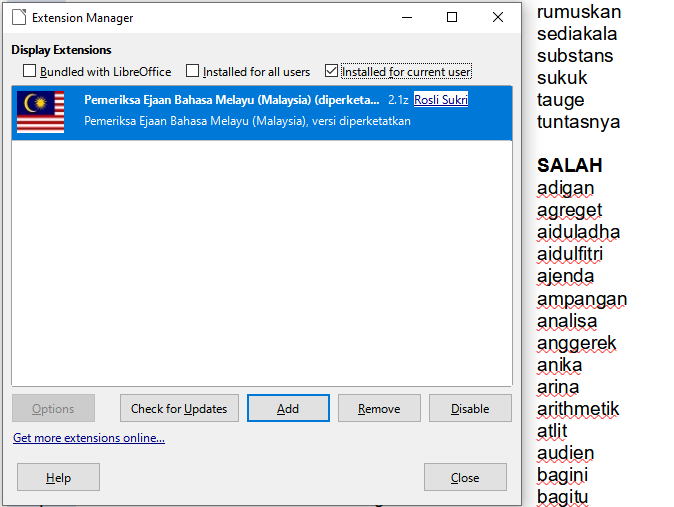Remove the selected extension
This screenshot has height=507, width=674.
click(379, 408)
